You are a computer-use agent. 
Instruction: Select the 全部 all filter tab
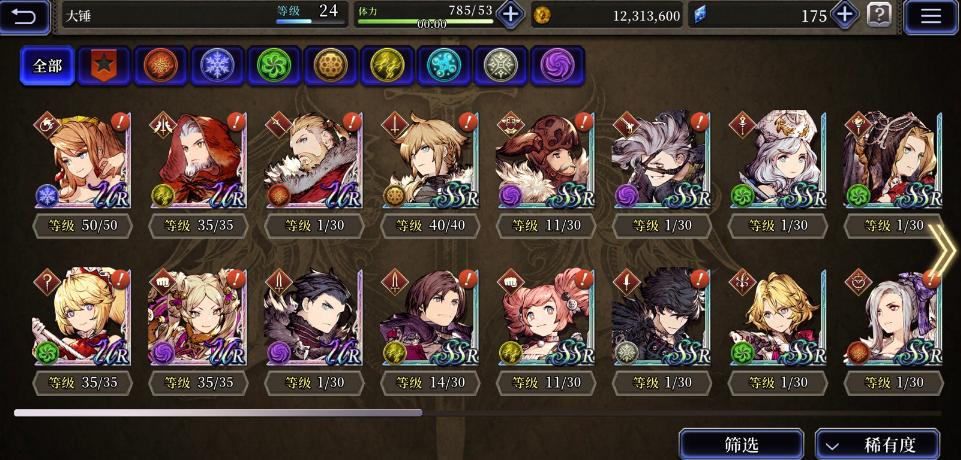(47, 65)
